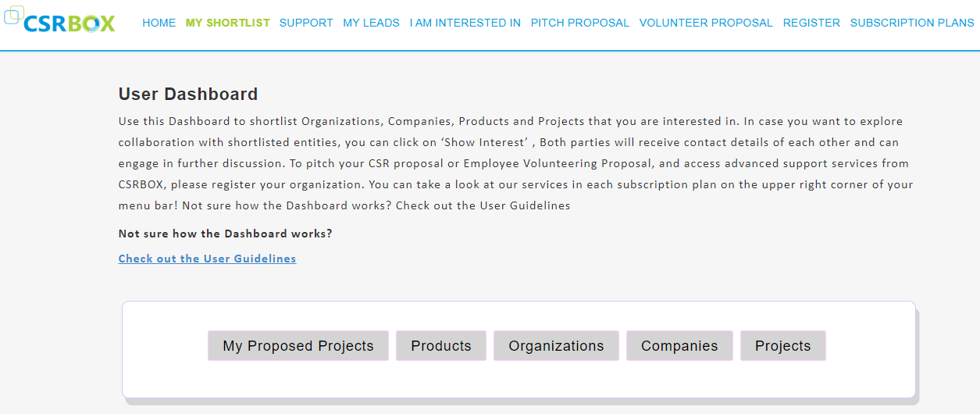Click the CSRBOX logo

coord(60,21)
